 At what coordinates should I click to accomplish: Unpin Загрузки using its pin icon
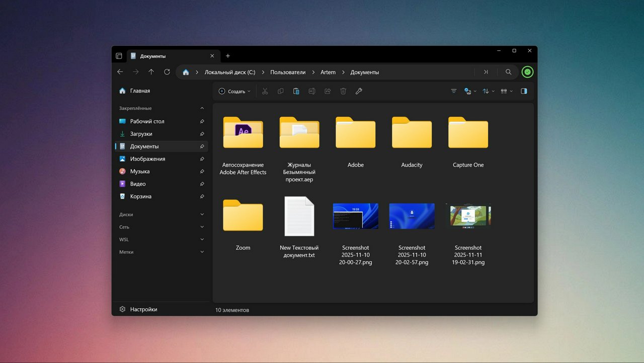coord(202,134)
